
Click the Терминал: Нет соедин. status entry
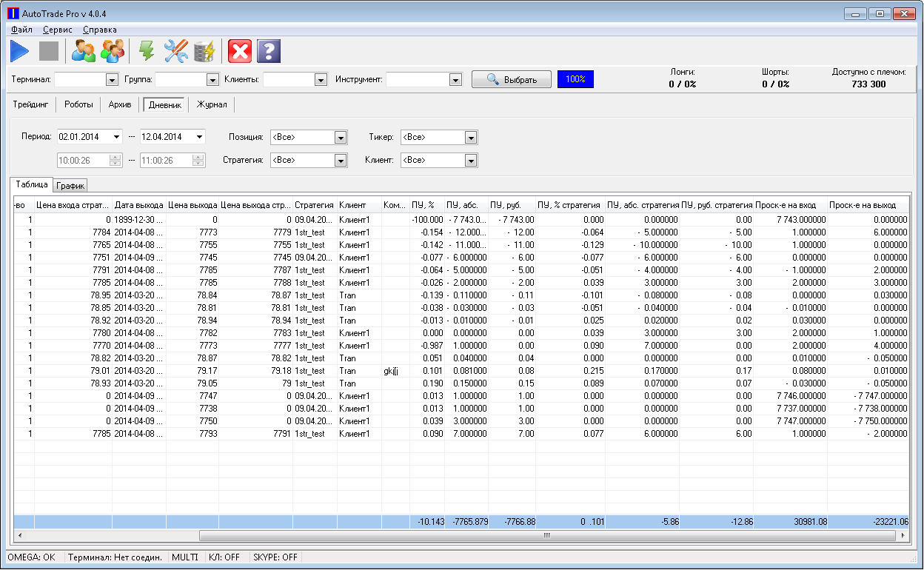115,557
